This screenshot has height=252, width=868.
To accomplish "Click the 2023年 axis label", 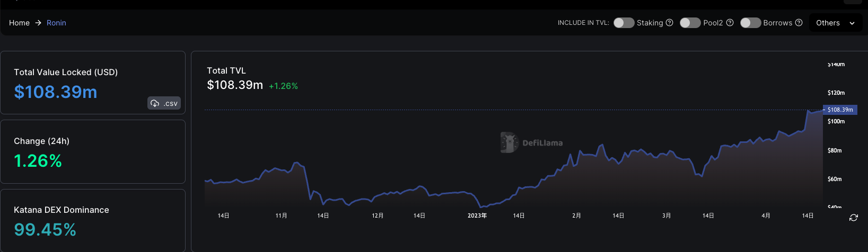I will click(x=477, y=215).
